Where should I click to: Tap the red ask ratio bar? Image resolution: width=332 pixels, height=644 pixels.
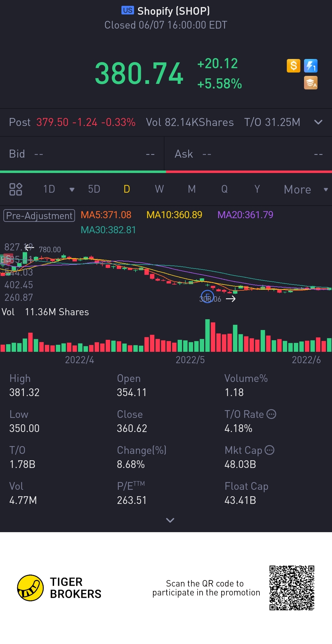coord(249,172)
